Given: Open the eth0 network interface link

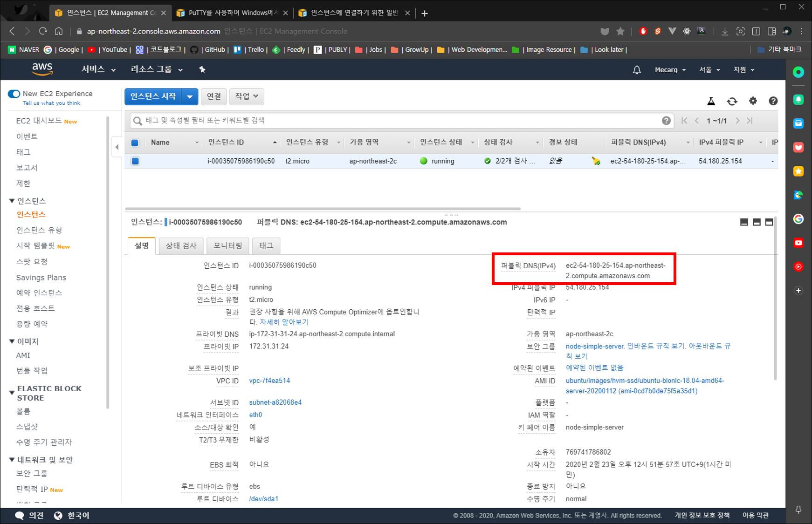Looking at the screenshot, I should tap(255, 415).
